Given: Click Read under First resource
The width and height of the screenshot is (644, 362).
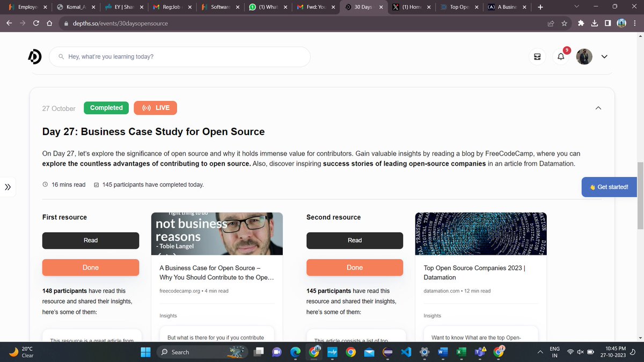Looking at the screenshot, I should coord(91,240).
